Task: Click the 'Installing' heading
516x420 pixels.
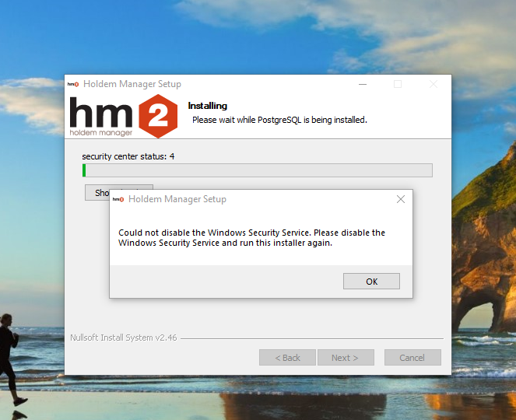Action: coord(208,106)
